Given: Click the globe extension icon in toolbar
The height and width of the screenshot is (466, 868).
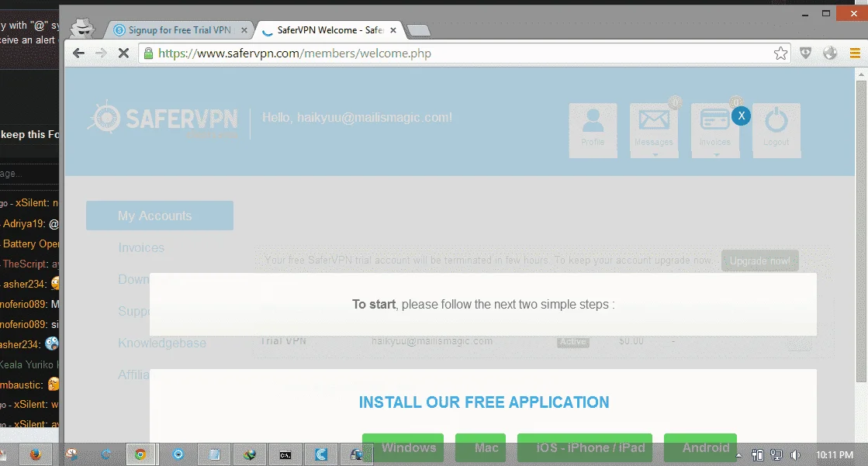Looking at the screenshot, I should 830,54.
